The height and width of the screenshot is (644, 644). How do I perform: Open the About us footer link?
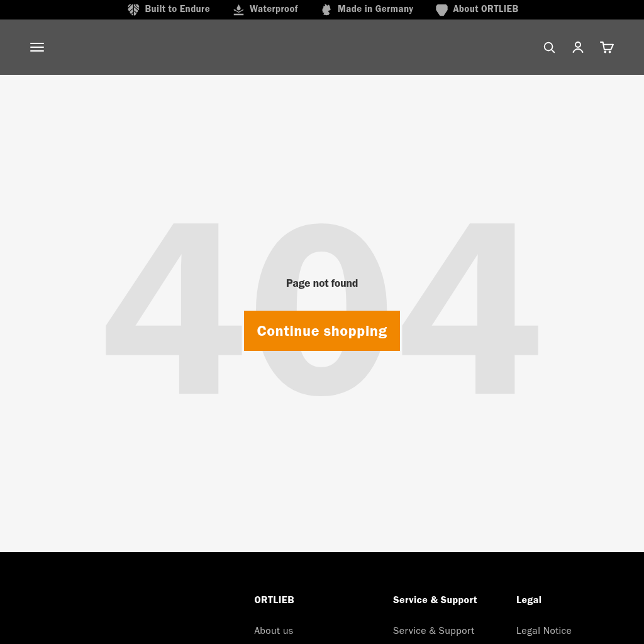point(274,630)
